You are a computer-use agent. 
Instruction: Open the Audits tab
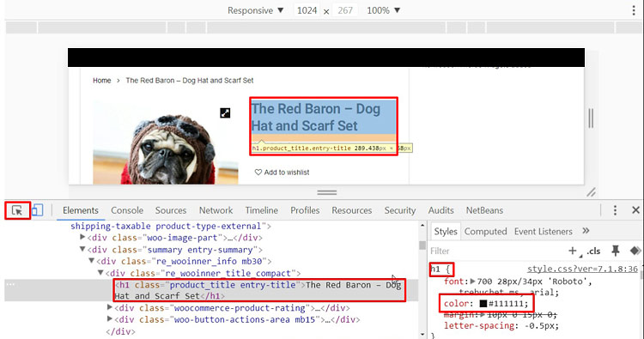(440, 210)
